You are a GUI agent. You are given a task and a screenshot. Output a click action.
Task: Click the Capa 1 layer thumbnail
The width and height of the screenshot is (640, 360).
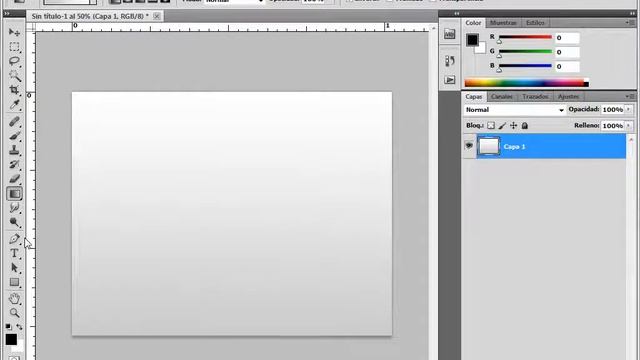click(489, 146)
